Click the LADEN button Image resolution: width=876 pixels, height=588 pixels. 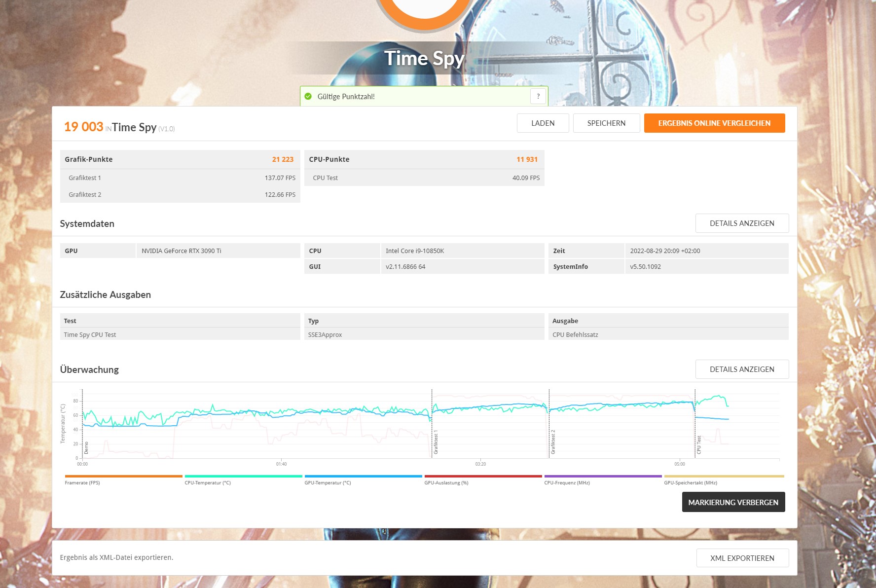click(x=543, y=123)
